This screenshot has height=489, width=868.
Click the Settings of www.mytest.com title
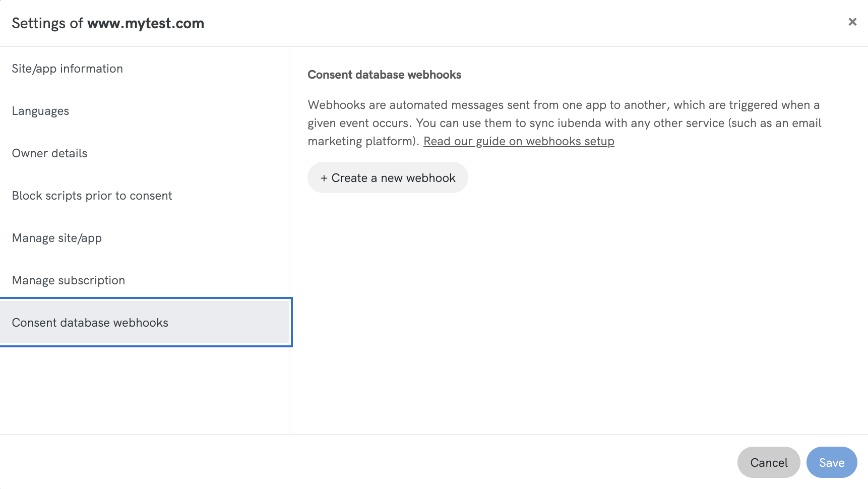(x=108, y=23)
